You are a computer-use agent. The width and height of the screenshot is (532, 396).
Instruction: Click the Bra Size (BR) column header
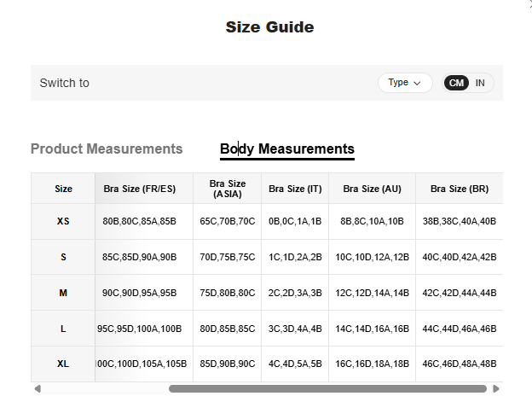point(459,189)
